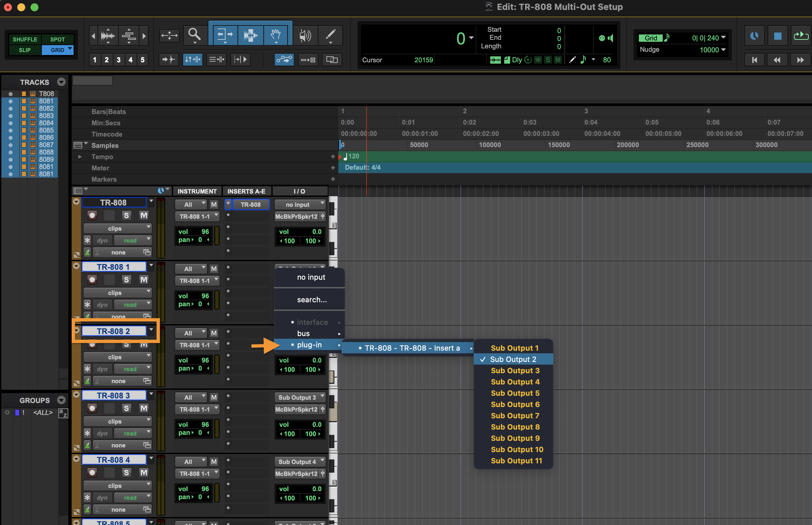Click the TR-808 3 track name

point(114,395)
